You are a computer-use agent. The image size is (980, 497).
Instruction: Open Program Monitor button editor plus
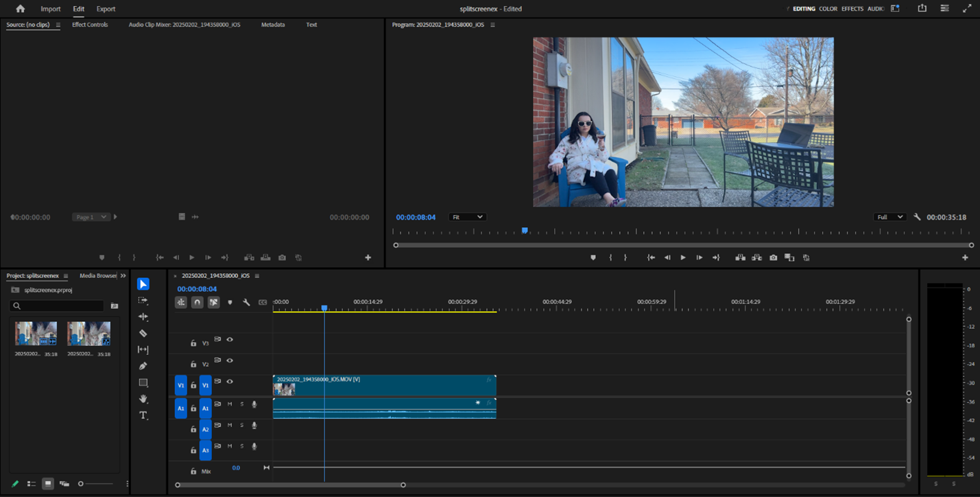pyautogui.click(x=965, y=257)
